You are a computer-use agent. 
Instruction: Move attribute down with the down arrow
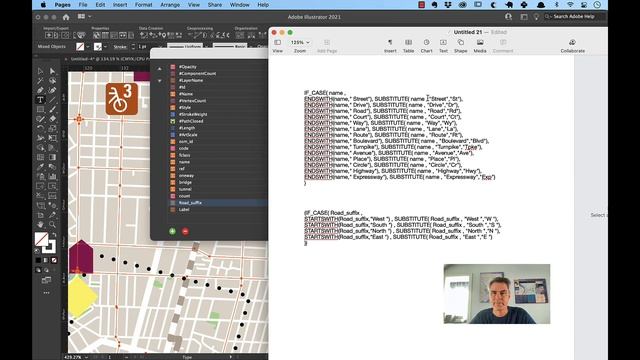pyautogui.click(x=160, y=81)
